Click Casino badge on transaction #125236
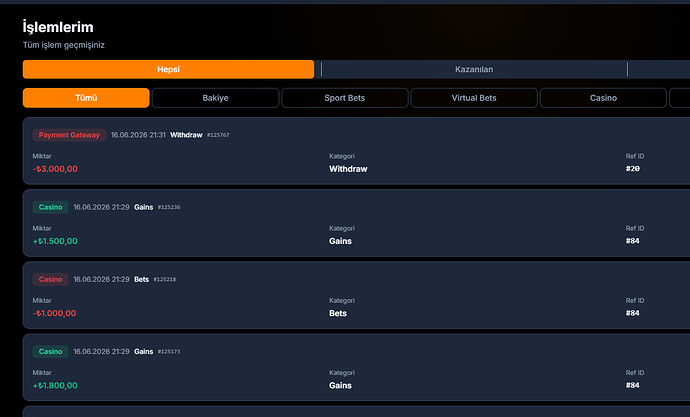Screen dimensions: 690x417 51,207
